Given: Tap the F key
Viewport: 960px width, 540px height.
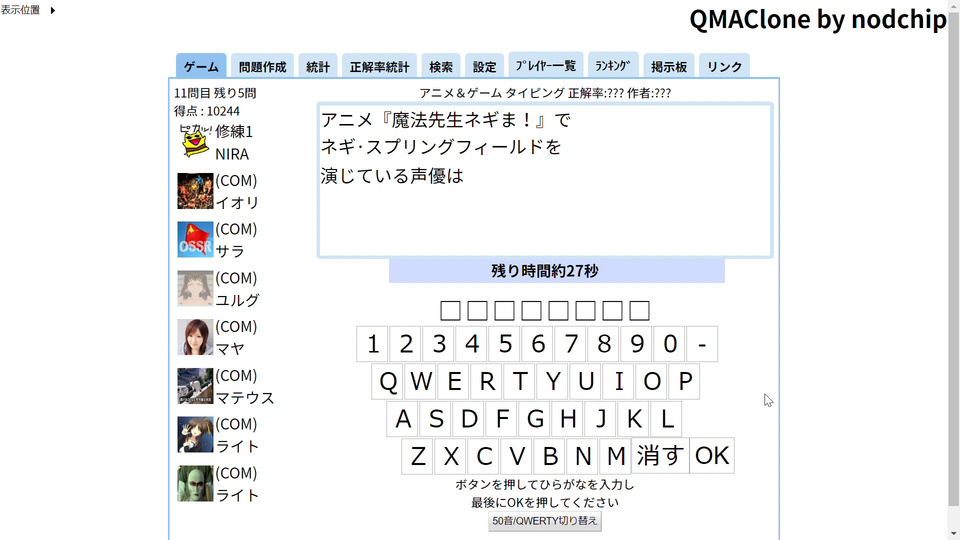Looking at the screenshot, I should (502, 419).
